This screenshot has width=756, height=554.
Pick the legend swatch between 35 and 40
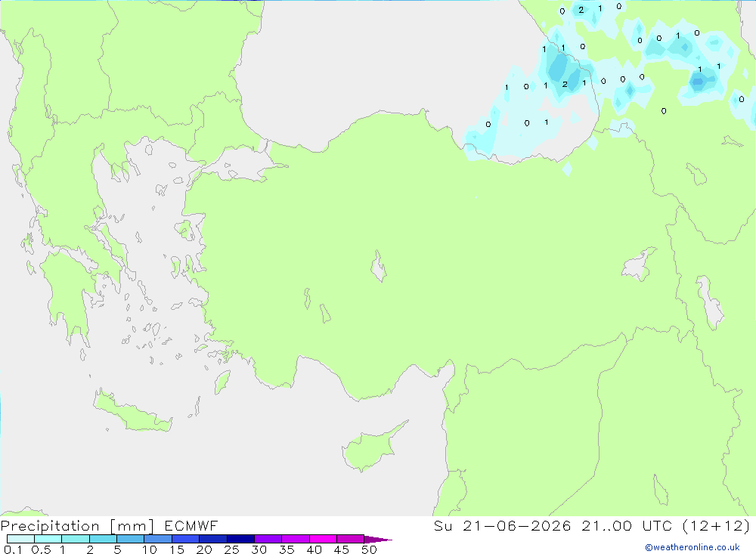(x=296, y=539)
